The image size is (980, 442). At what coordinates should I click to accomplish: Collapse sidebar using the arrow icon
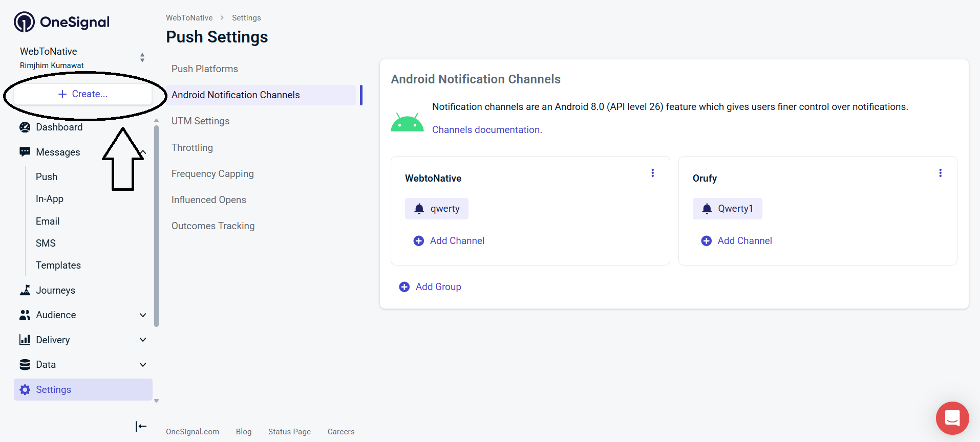pyautogui.click(x=141, y=426)
